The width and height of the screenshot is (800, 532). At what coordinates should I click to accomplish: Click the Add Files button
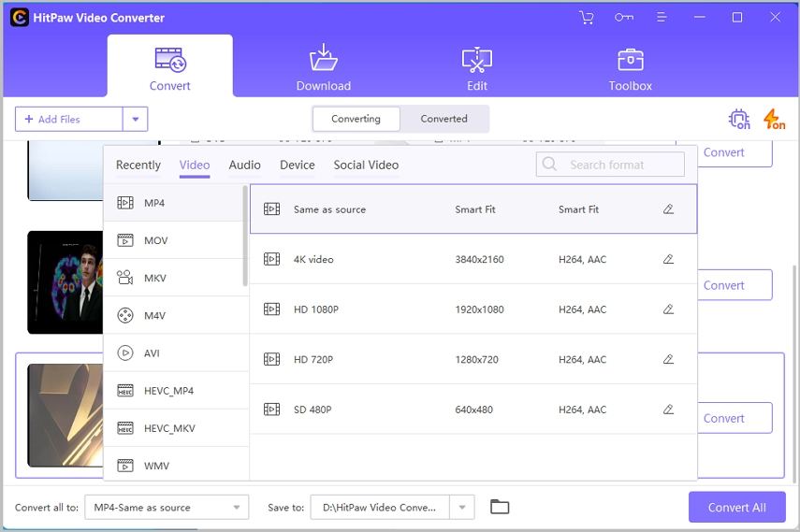(x=69, y=120)
